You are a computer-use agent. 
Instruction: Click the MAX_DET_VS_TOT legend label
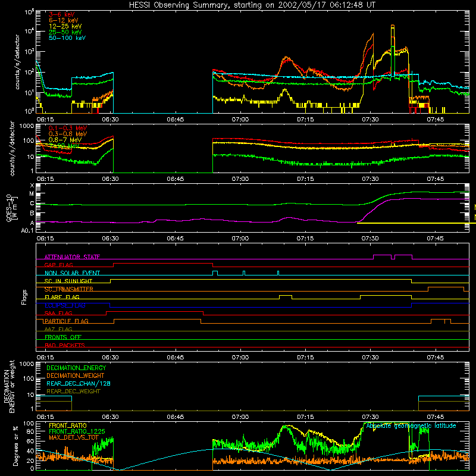(74, 437)
